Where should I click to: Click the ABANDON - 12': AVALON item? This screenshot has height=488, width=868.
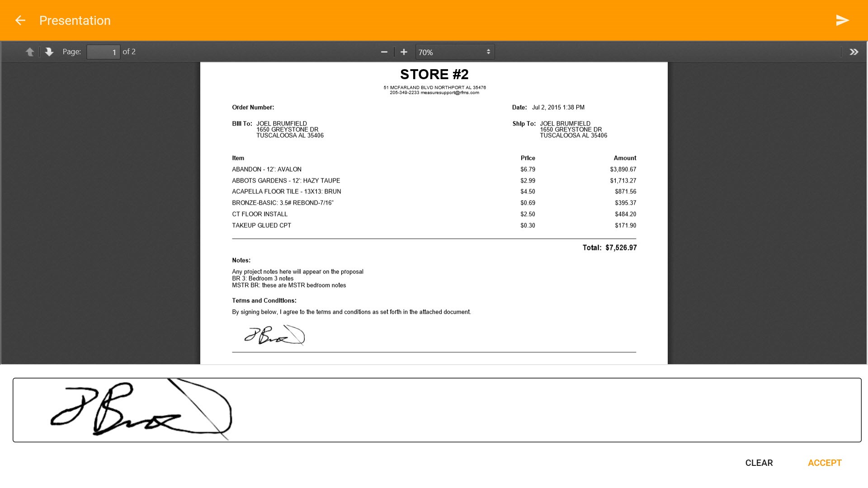tap(266, 169)
